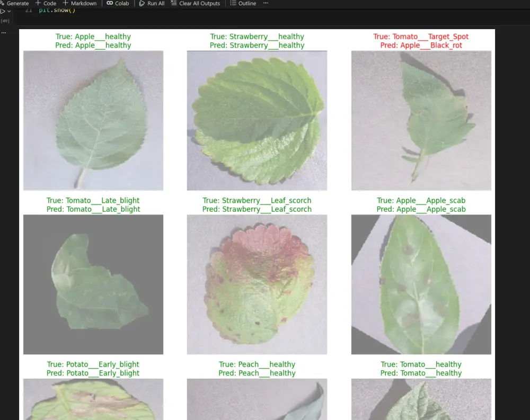Click the Tomato Late_blight leaf image
The width and height of the screenshot is (530, 420).
click(x=93, y=284)
